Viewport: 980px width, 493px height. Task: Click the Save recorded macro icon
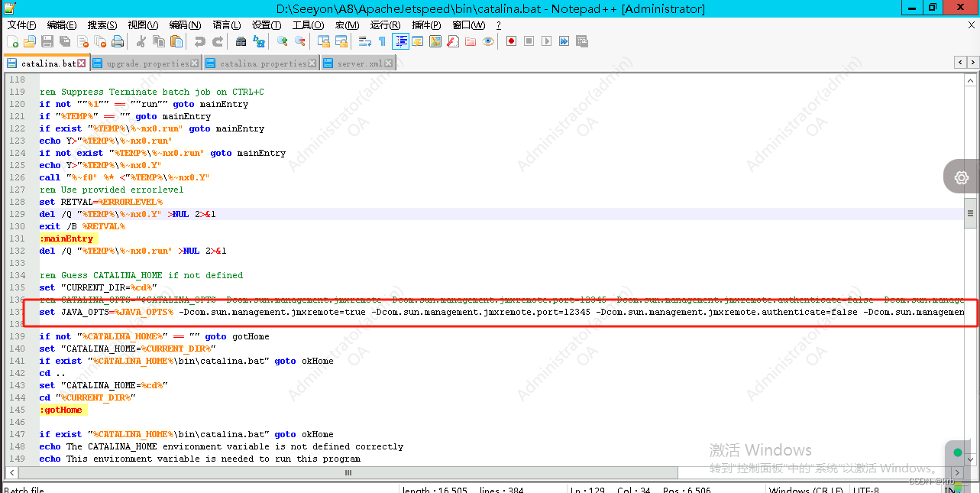581,41
